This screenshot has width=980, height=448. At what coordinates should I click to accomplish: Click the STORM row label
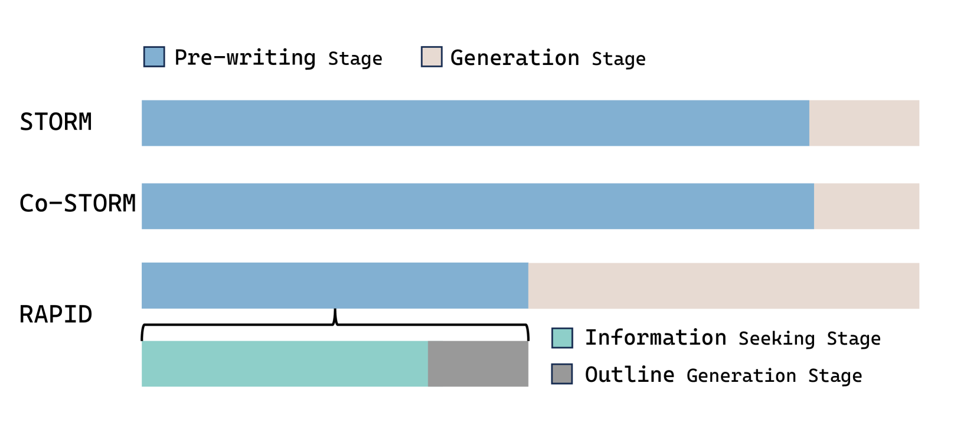(x=56, y=122)
